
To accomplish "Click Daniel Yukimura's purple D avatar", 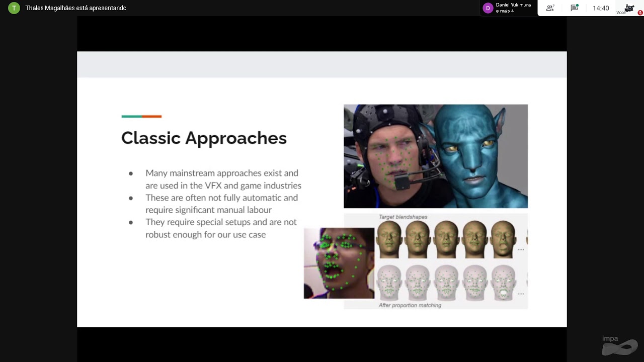I will click(488, 8).
